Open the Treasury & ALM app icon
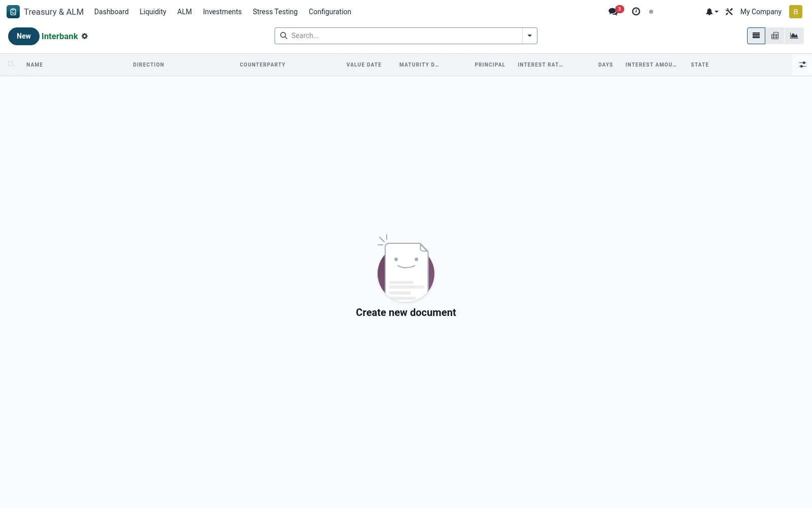The width and height of the screenshot is (812, 508). (13, 12)
